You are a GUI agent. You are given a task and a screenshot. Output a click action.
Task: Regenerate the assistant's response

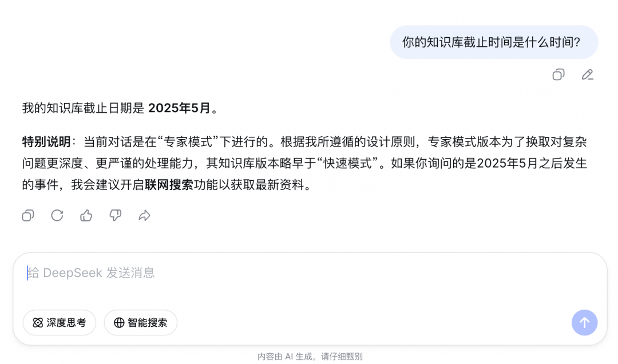click(57, 215)
